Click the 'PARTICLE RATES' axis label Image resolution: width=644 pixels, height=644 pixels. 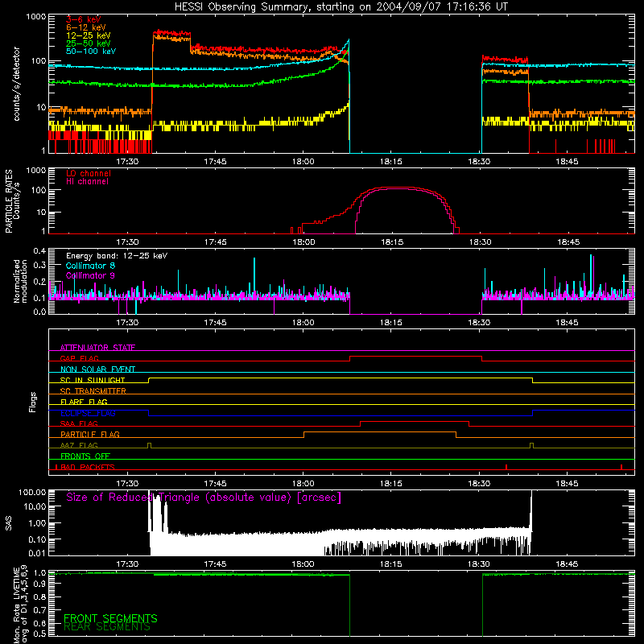(x=9, y=201)
